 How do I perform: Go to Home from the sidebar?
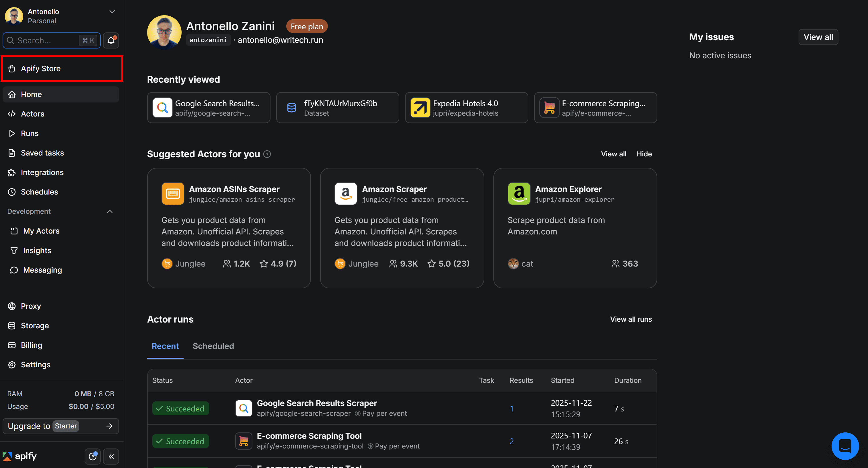pyautogui.click(x=31, y=94)
